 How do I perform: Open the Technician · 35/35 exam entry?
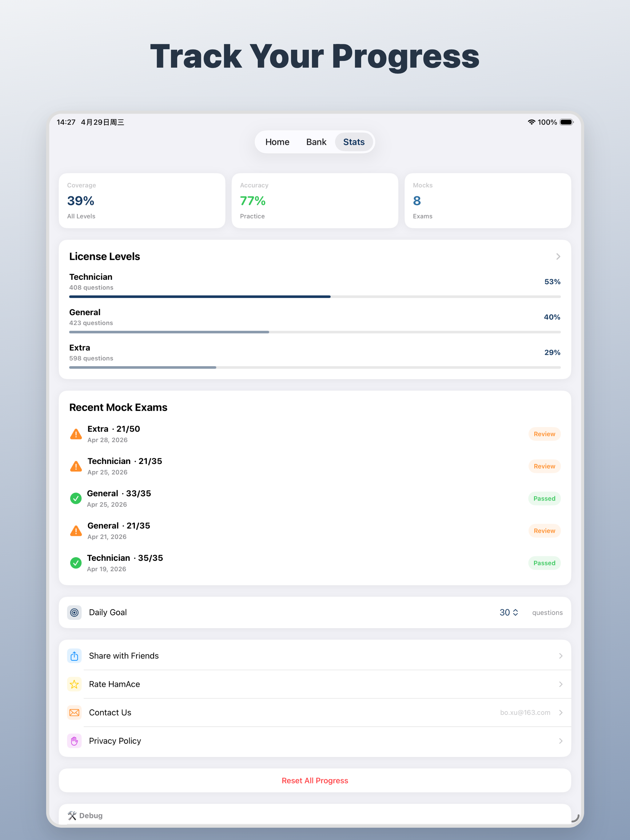click(315, 563)
